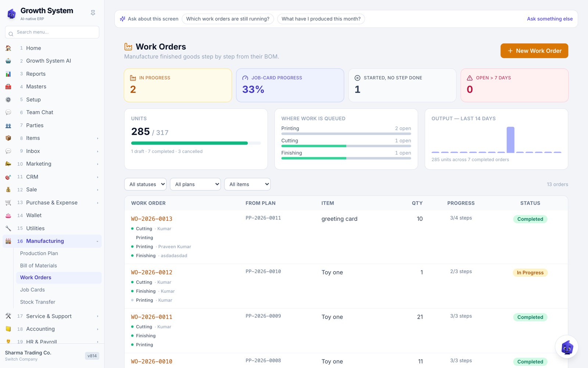The width and height of the screenshot is (588, 368).
Task: Expand the Sale submenu chevron
Action: [x=98, y=190]
